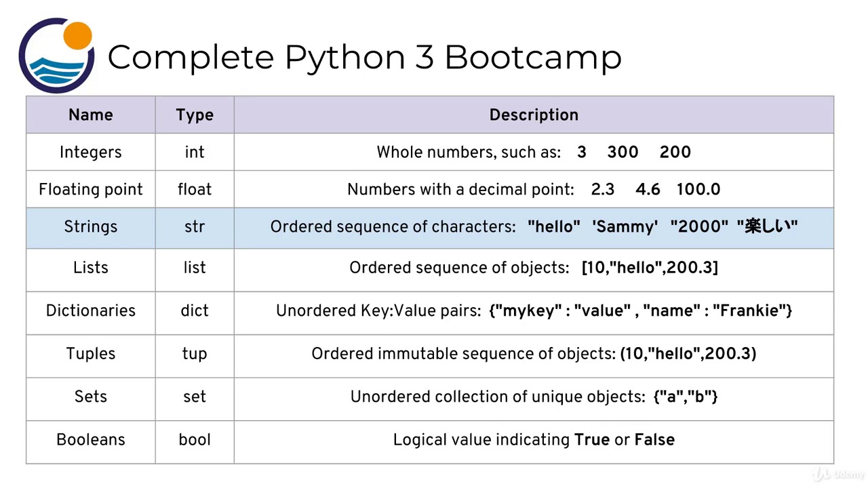
Task: Click the Dictionaries name cell
Action: coord(91,311)
